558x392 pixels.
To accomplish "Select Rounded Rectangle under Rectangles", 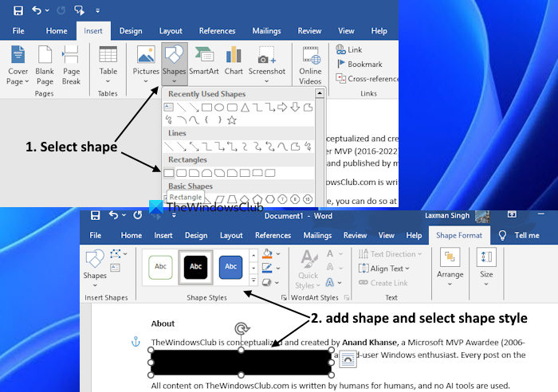I will 182,173.
